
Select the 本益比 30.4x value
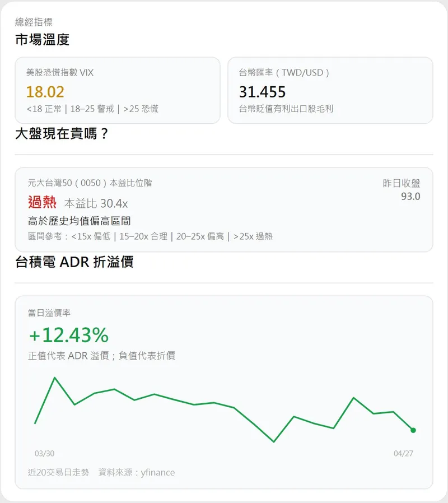(x=96, y=203)
